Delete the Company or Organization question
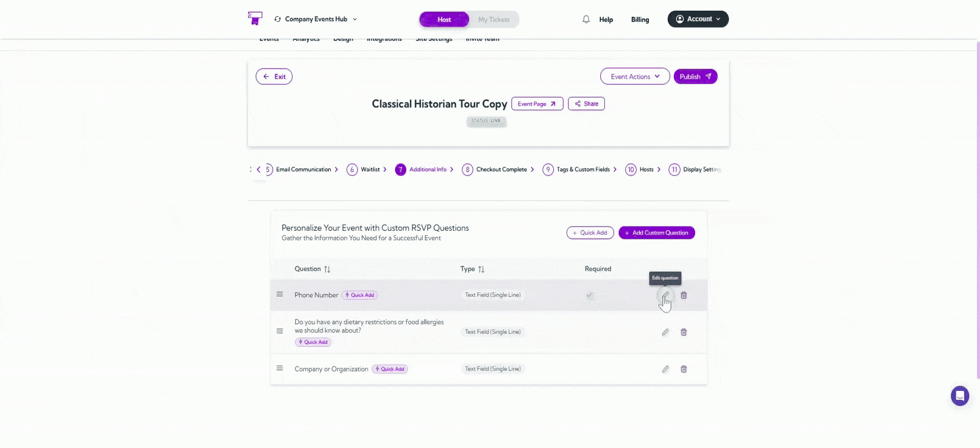Screen dimensions: 980x448 pyautogui.click(x=683, y=369)
